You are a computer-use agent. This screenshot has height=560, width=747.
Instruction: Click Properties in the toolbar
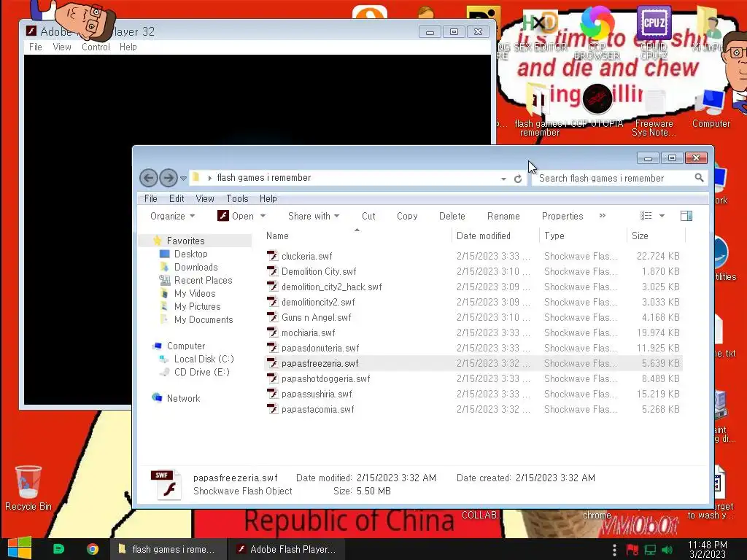tap(562, 216)
